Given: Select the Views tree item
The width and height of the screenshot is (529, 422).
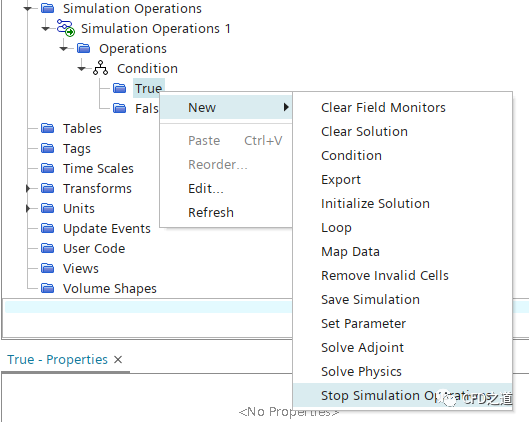Looking at the screenshot, I should [x=81, y=269].
